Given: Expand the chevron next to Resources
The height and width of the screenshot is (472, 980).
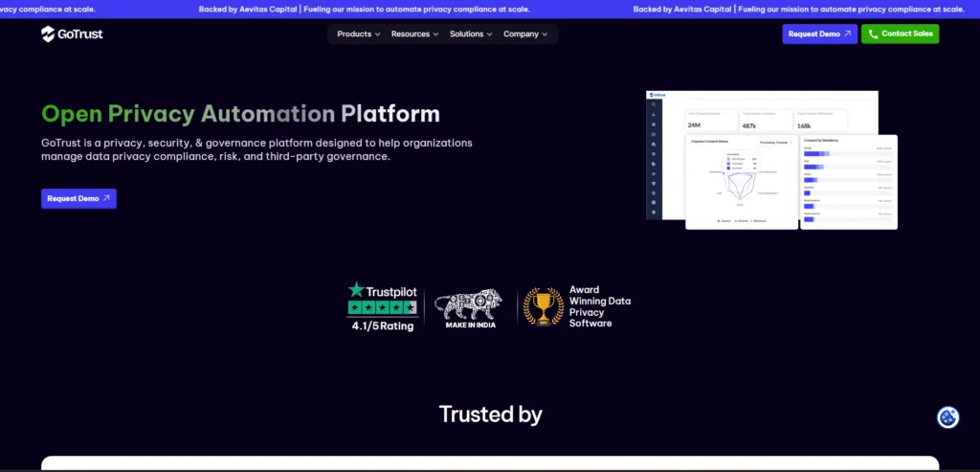Looking at the screenshot, I should 435,34.
